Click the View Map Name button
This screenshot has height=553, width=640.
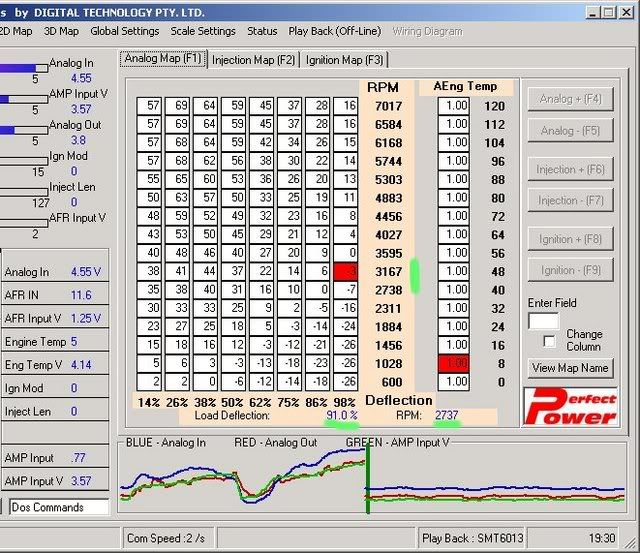point(570,367)
